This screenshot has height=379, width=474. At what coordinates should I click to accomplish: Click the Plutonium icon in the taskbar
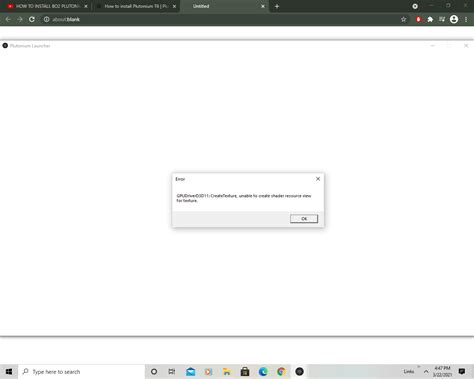pos(299,371)
